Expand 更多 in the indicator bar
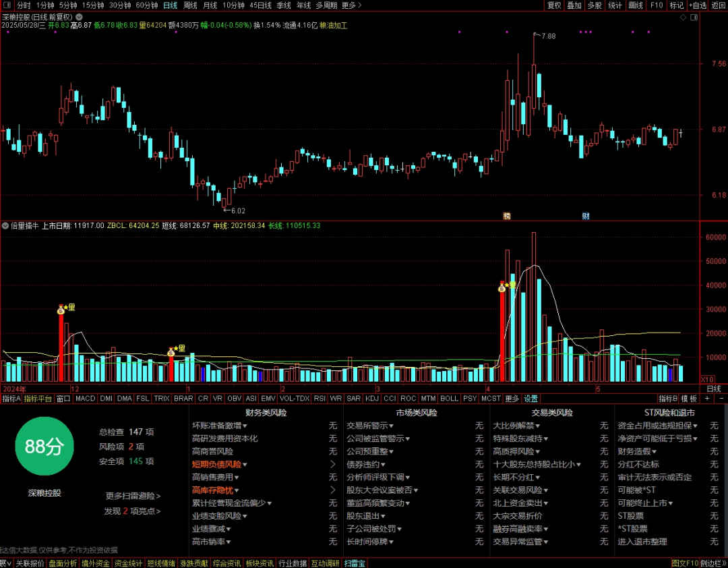728x568 pixels. point(512,399)
